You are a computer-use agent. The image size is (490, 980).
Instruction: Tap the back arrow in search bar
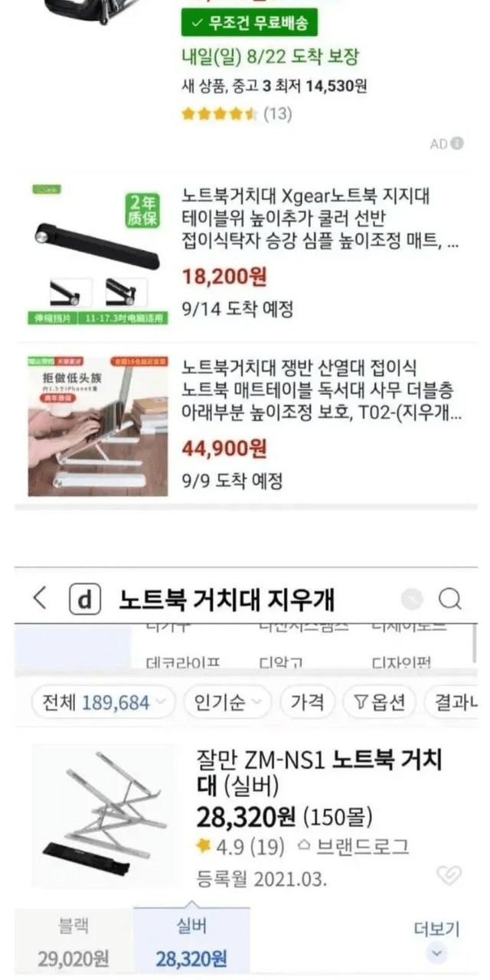click(41, 599)
